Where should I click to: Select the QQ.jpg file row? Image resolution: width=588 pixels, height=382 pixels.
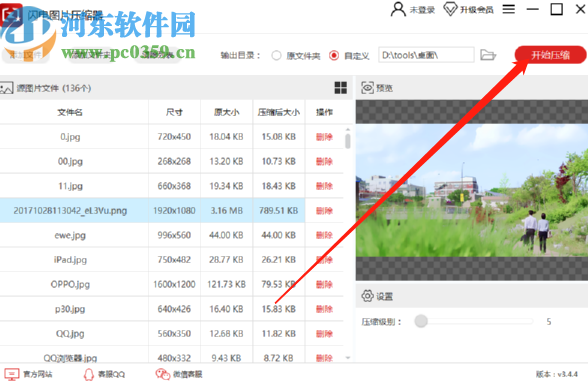171,334
